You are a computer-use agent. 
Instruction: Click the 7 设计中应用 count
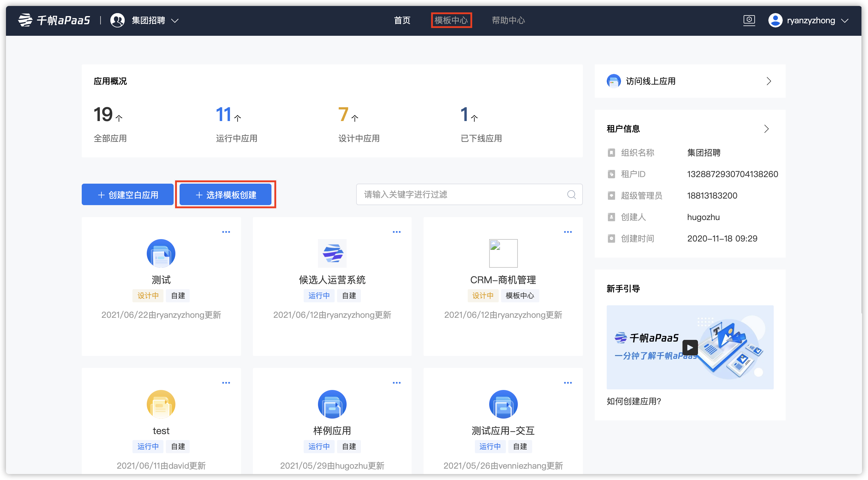coord(343,114)
